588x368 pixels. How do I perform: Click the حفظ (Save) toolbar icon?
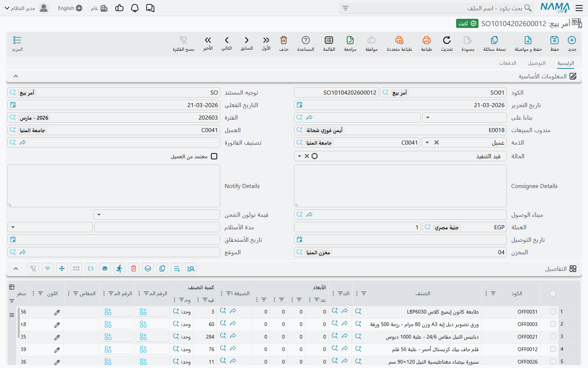click(555, 40)
